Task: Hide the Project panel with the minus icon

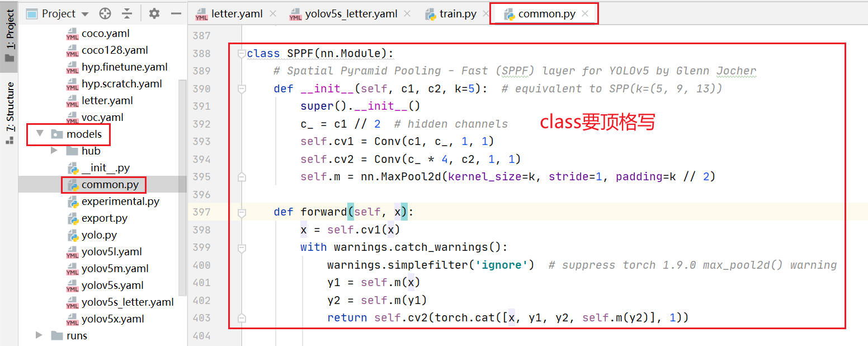Action: click(176, 13)
